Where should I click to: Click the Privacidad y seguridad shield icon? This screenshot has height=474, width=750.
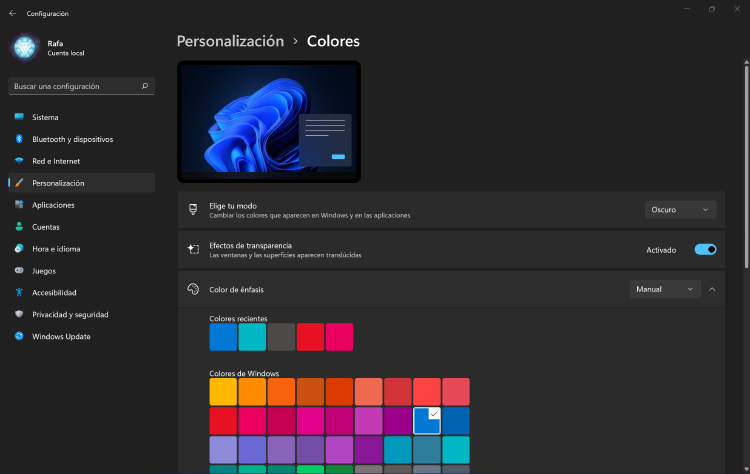(19, 314)
